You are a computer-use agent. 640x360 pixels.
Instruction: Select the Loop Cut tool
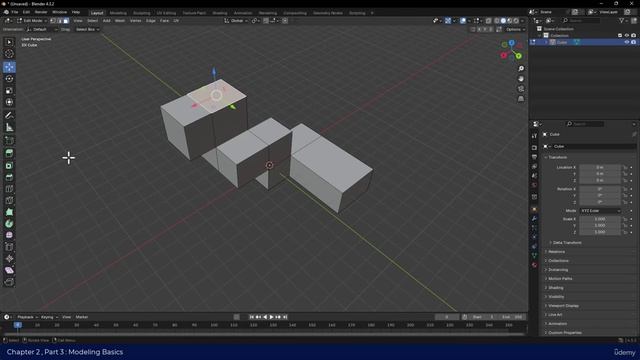(9, 189)
